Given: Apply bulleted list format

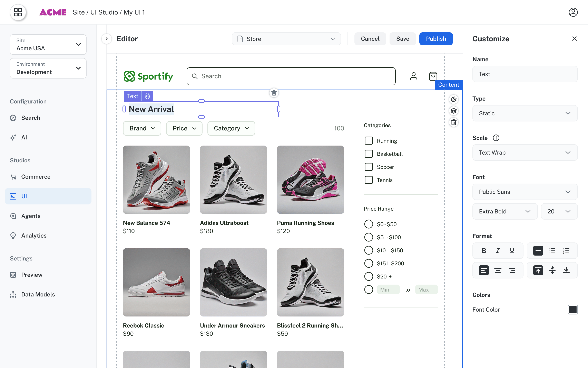Looking at the screenshot, I should 552,250.
